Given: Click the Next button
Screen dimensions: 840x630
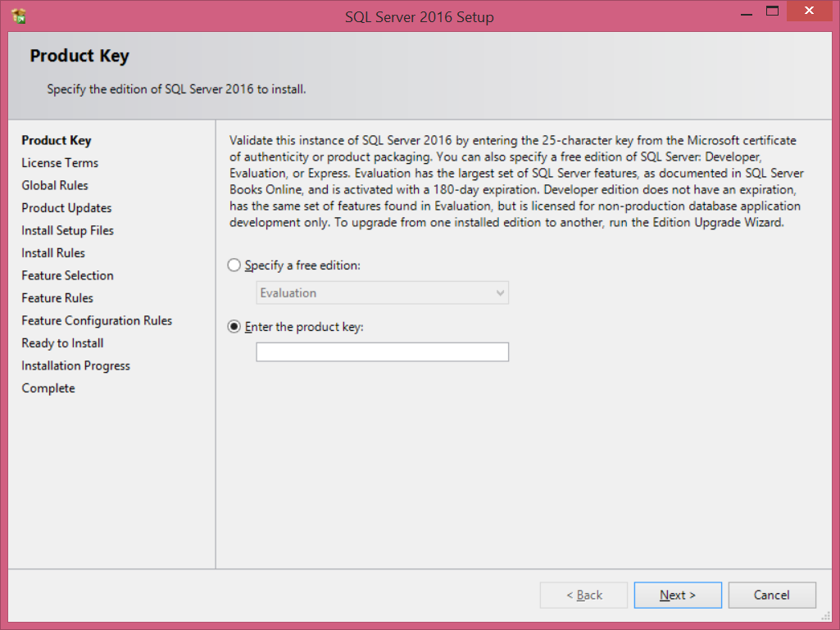Looking at the screenshot, I should click(x=678, y=595).
